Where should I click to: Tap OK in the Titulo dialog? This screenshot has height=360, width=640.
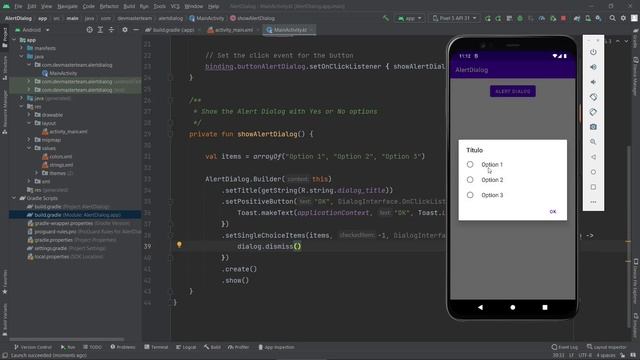pos(553,211)
